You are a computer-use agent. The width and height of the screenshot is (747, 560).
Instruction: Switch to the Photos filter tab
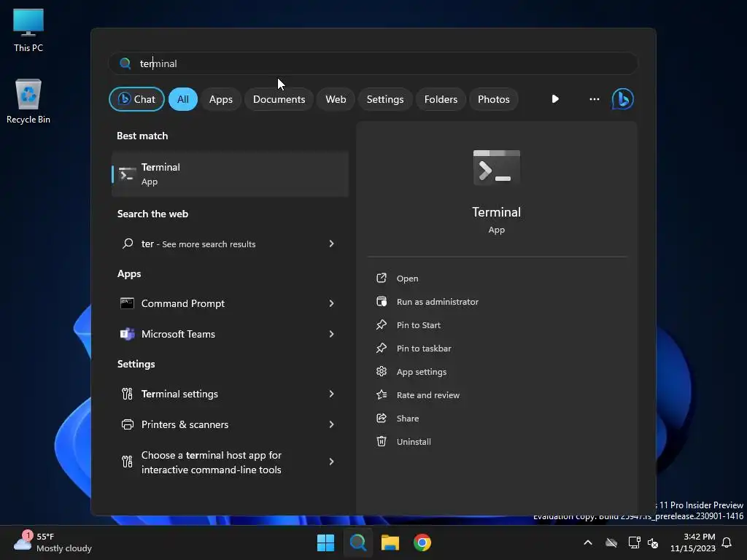point(494,99)
